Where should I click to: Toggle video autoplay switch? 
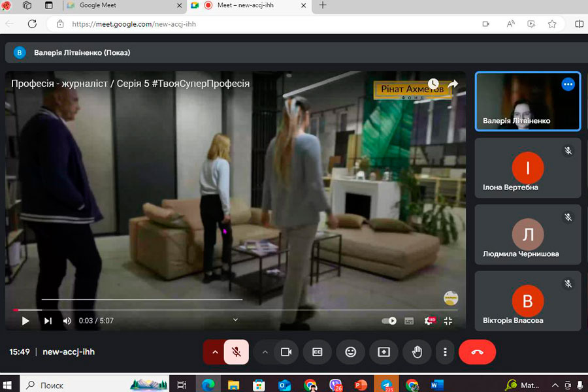(389, 321)
